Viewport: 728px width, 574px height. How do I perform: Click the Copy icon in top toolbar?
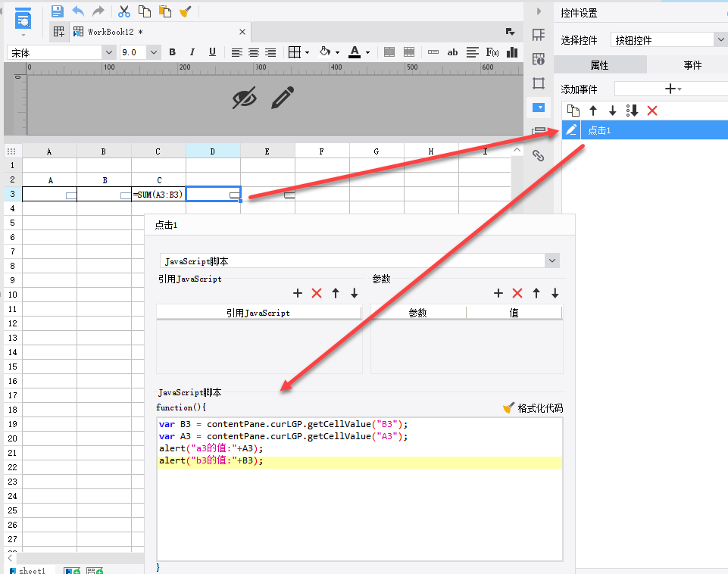coord(145,11)
